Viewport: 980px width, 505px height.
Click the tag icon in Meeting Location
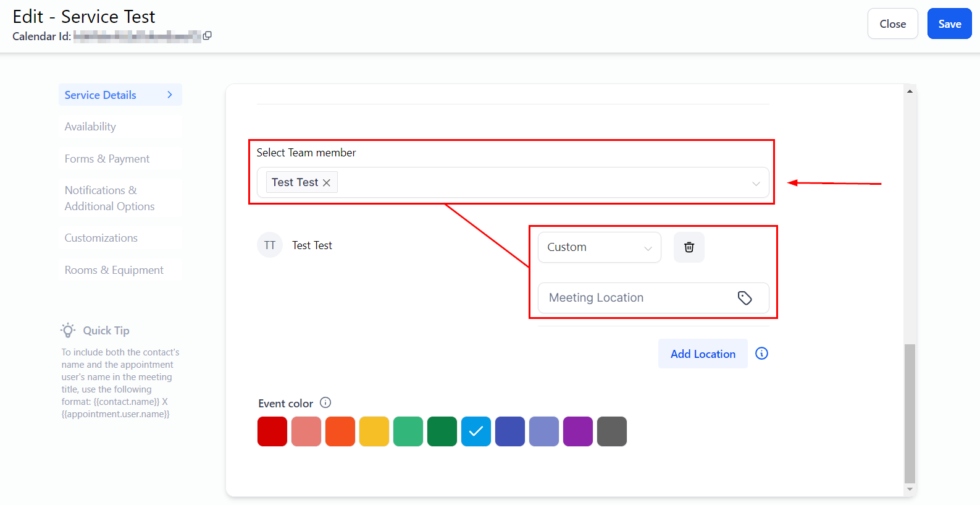pyautogui.click(x=745, y=298)
